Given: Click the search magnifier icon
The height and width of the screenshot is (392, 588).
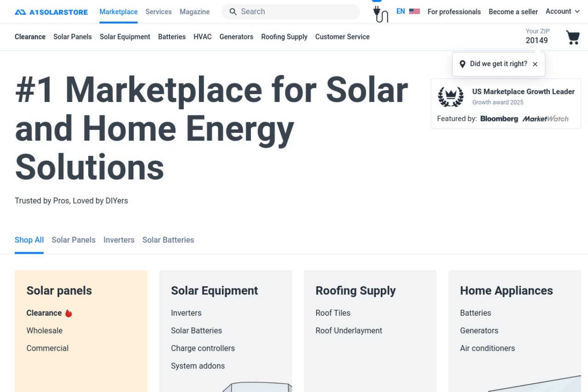Looking at the screenshot, I should (233, 12).
